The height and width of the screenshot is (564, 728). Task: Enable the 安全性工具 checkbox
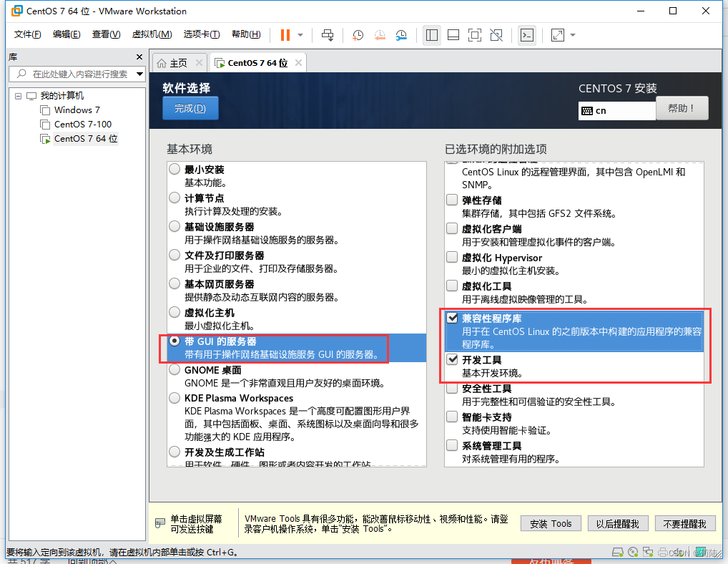click(452, 389)
